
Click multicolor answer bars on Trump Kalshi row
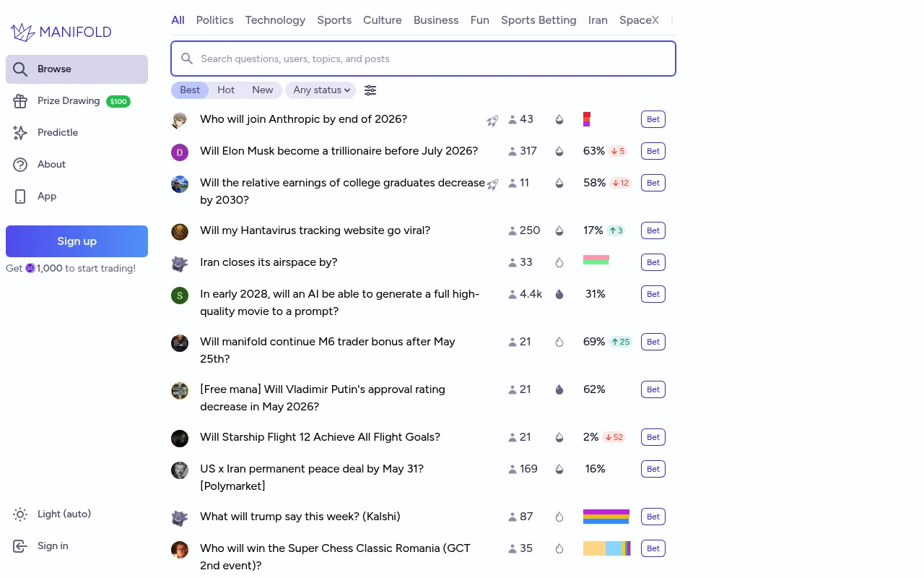[x=606, y=517]
